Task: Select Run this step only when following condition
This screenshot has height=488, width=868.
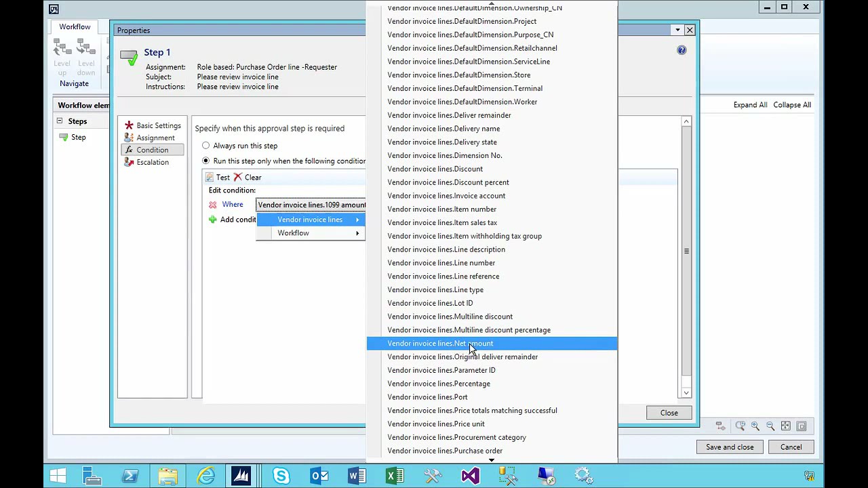Action: [206, 161]
